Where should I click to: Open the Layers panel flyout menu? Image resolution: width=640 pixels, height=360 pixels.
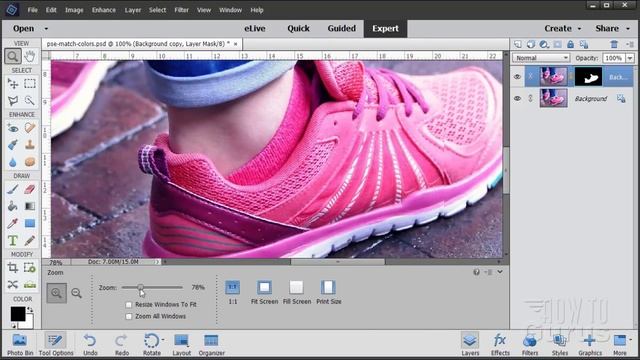point(630,44)
